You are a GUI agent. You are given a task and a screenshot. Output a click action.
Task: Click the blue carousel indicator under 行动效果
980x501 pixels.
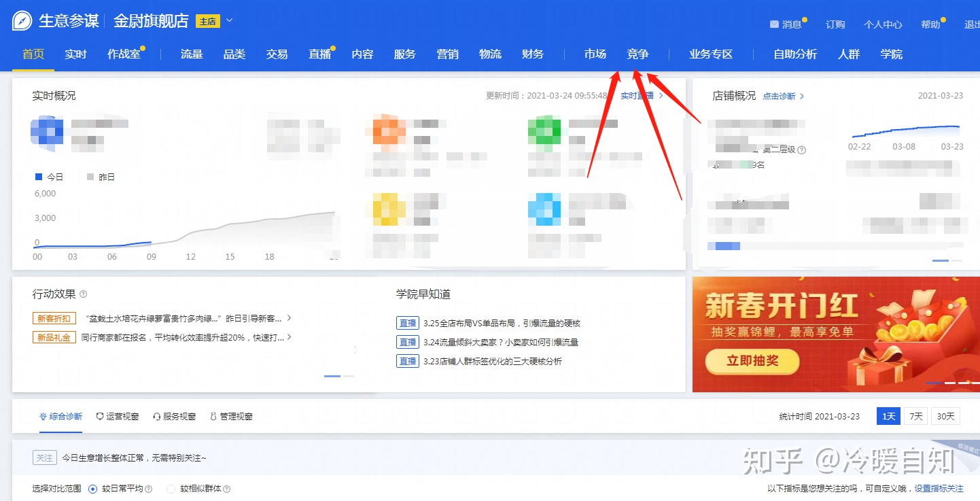pos(332,376)
